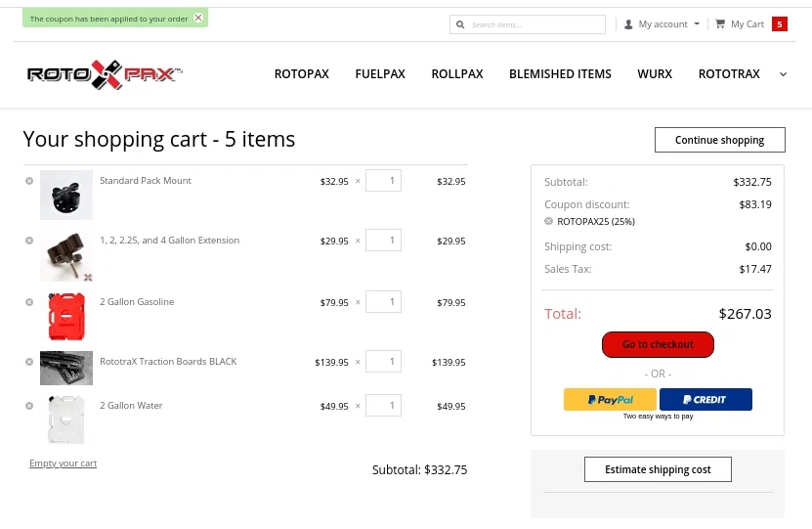Image resolution: width=812 pixels, height=529 pixels.
Task: Dismiss the coupon applied notification
Action: click(x=198, y=18)
